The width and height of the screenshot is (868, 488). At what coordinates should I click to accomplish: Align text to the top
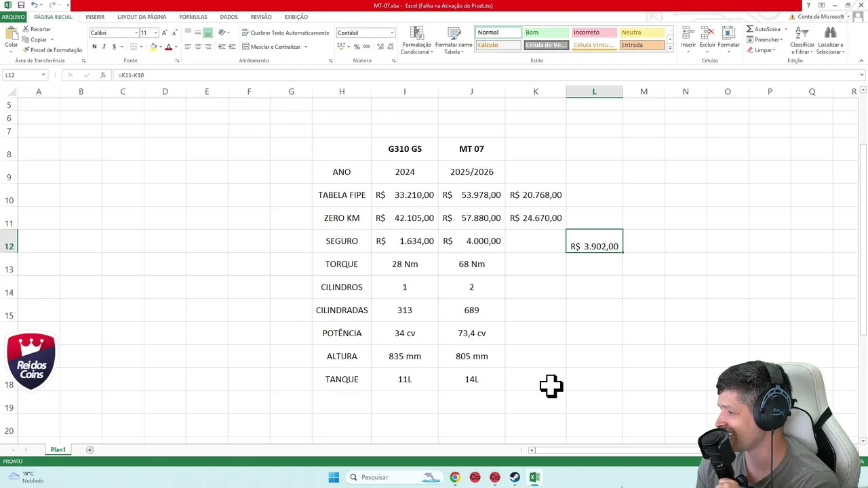[x=188, y=33]
